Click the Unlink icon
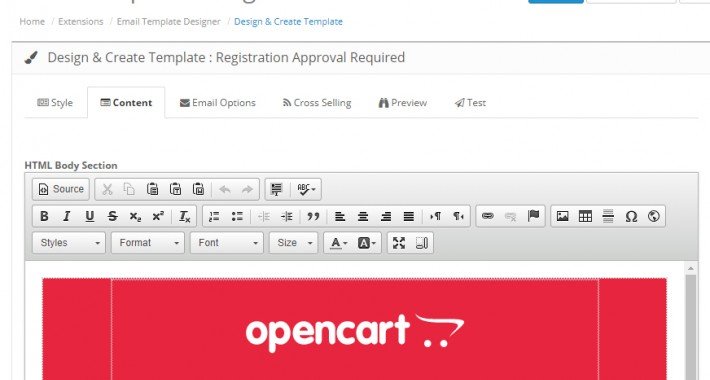Screen dimensions: 710x380 click(510, 216)
